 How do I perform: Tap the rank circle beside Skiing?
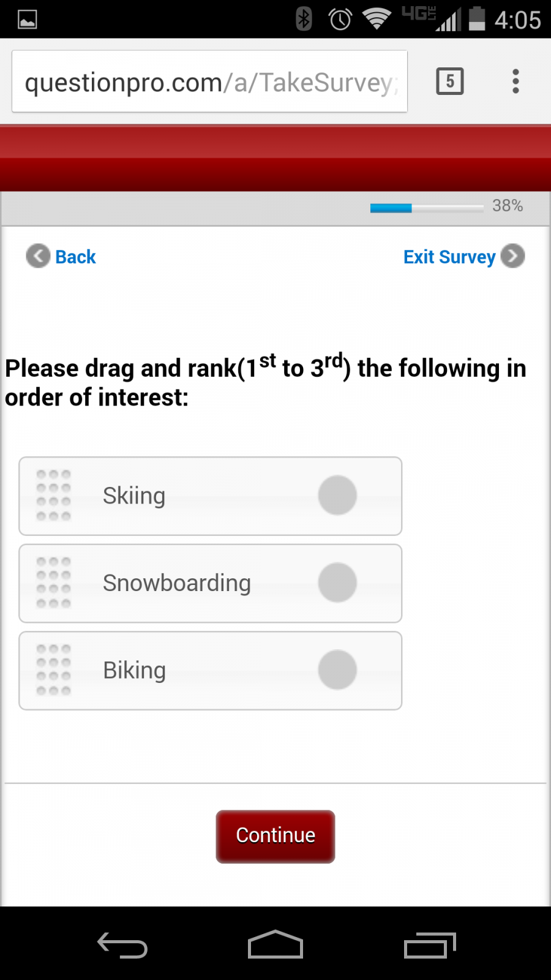tap(337, 495)
